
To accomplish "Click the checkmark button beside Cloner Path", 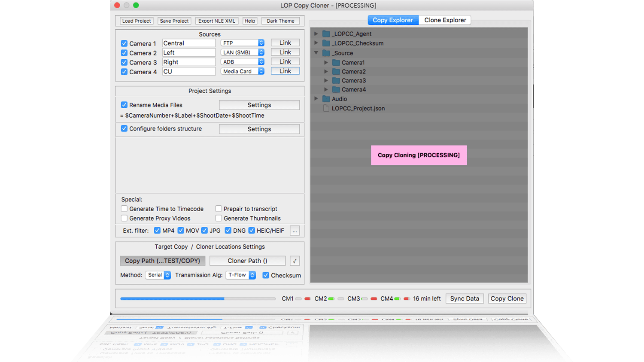I will tap(295, 261).
